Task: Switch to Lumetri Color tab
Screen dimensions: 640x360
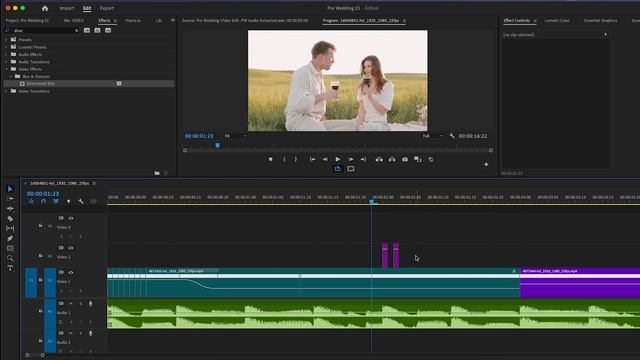Action: (557, 20)
